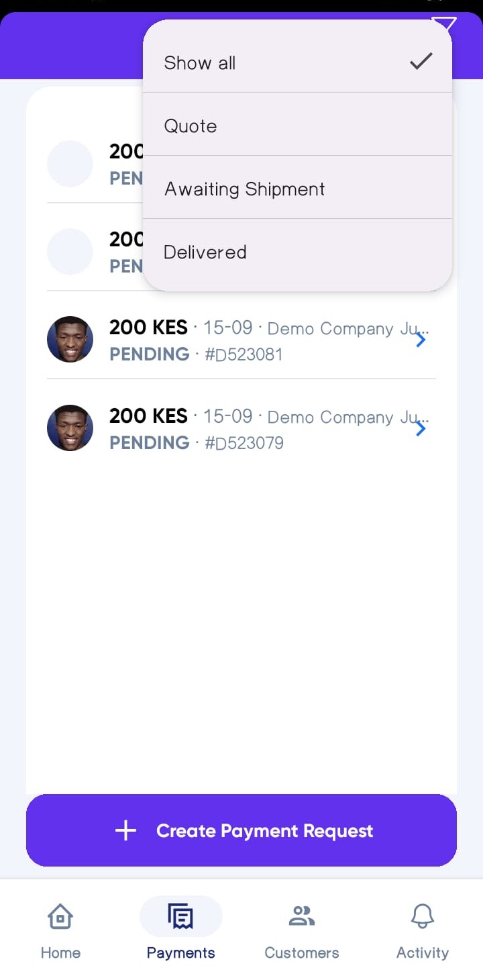
Task: Tap avatar photo of payment #D523079
Action: tap(70, 428)
